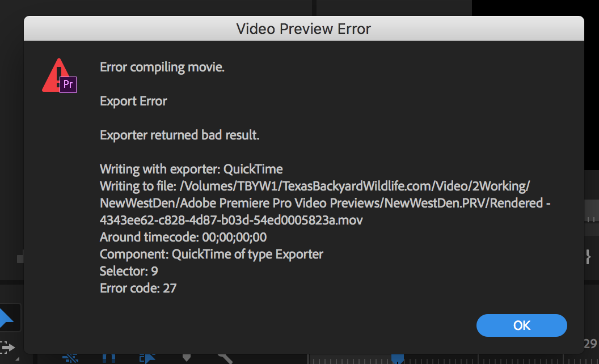Toggle Linked Selection icon in timeline
The height and width of the screenshot is (364, 599).
click(147, 359)
